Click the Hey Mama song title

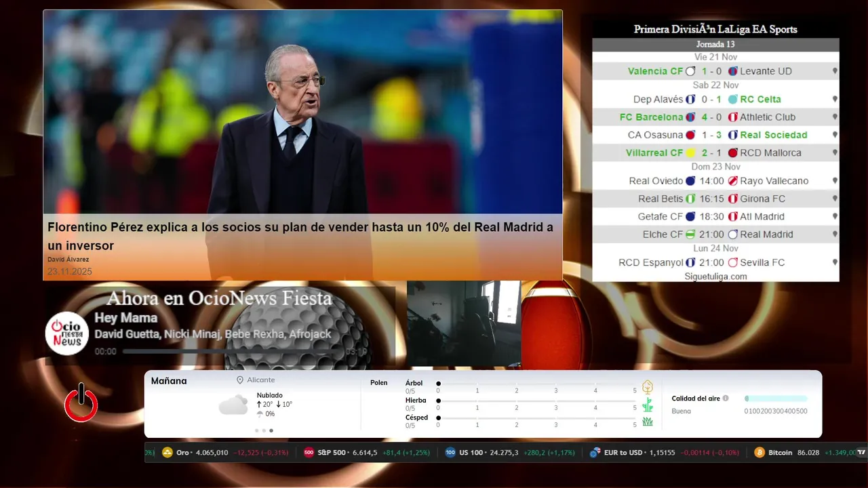click(125, 318)
